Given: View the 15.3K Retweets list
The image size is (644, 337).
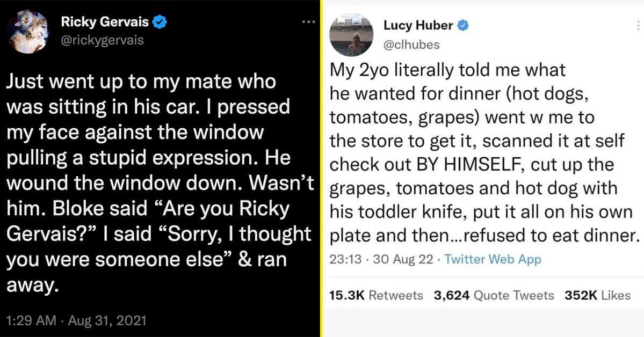Looking at the screenshot, I should [375, 295].
